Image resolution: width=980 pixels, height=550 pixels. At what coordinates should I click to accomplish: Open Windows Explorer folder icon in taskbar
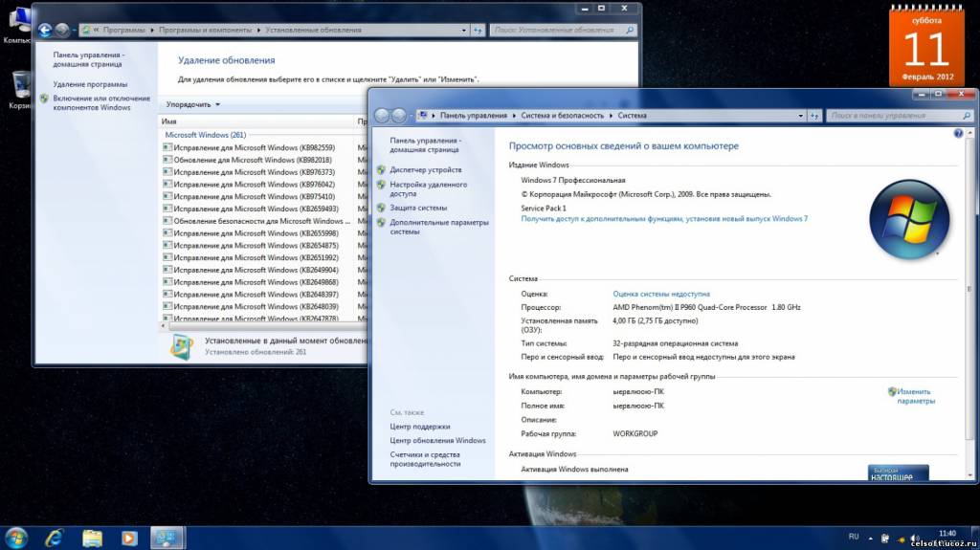click(x=92, y=539)
